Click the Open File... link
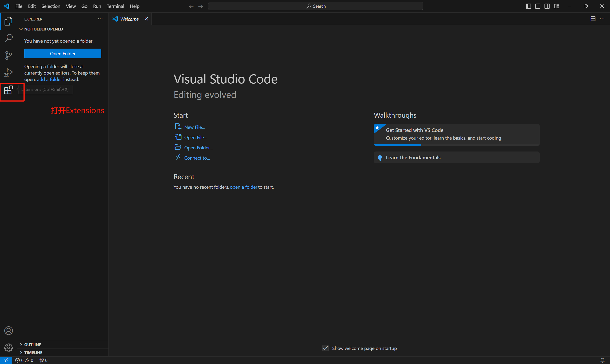 [195, 137]
